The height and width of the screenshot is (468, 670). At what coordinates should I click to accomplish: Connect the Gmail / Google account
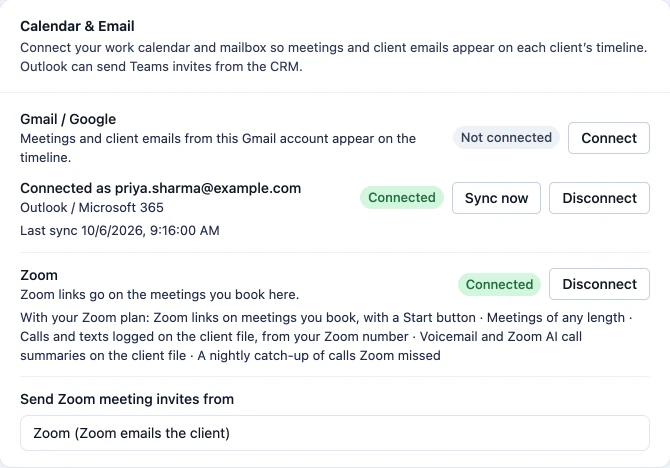(608, 138)
